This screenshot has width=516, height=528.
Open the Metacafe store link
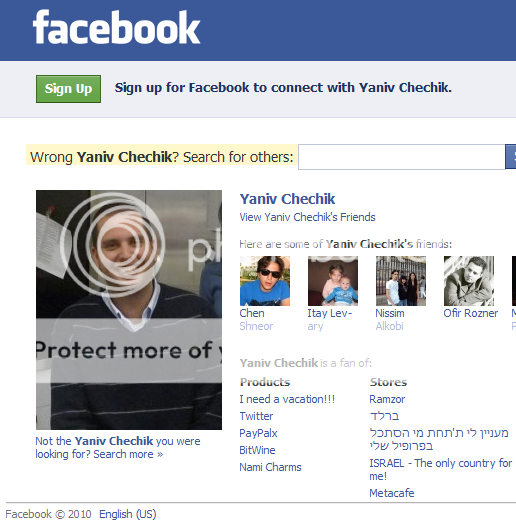tap(392, 493)
